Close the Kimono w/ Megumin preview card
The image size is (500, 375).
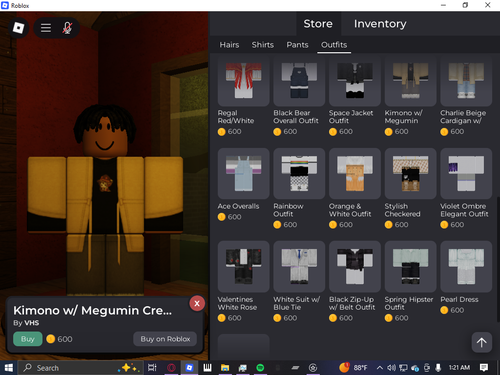coord(197,303)
